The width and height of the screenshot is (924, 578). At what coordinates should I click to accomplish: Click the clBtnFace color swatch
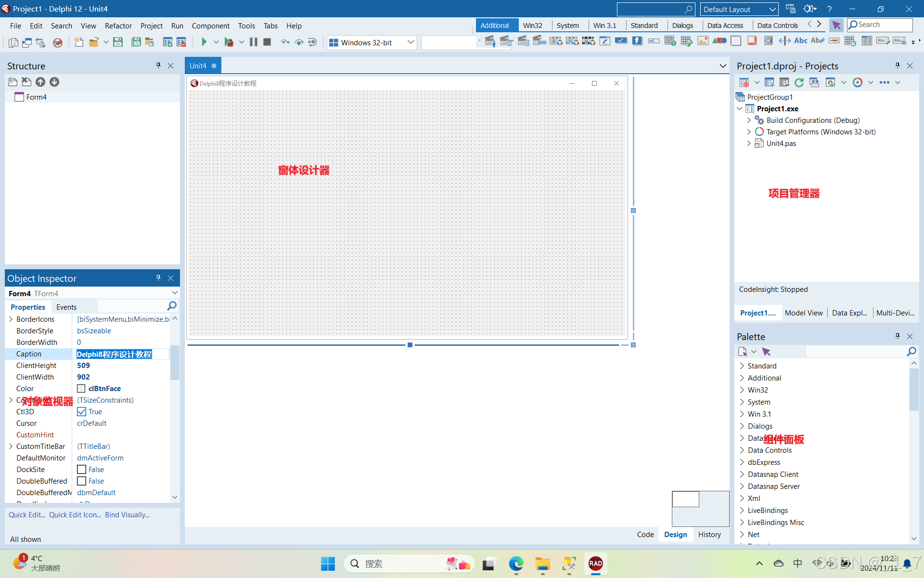[x=81, y=389]
